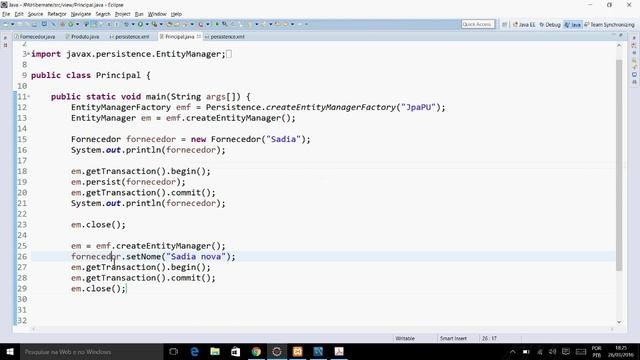The height and width of the screenshot is (360, 640).
Task: Click the Eclipse taskbar icon
Action: [277, 351]
